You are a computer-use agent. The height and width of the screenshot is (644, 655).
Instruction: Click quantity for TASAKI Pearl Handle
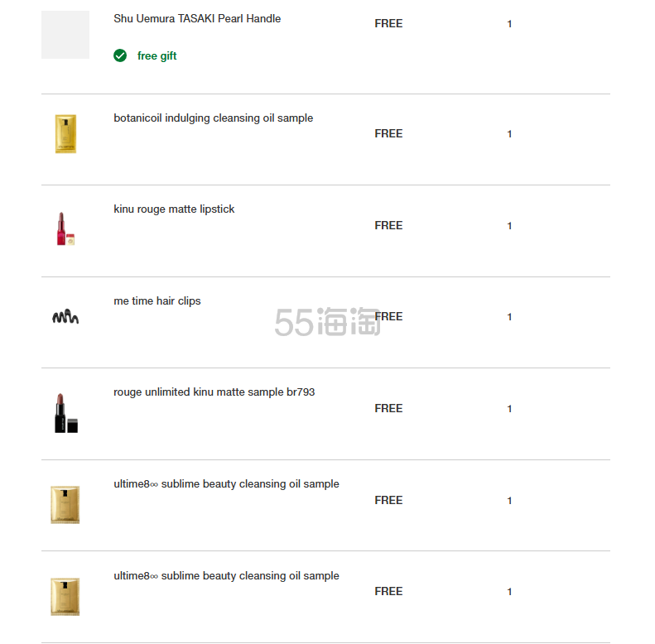coord(509,24)
